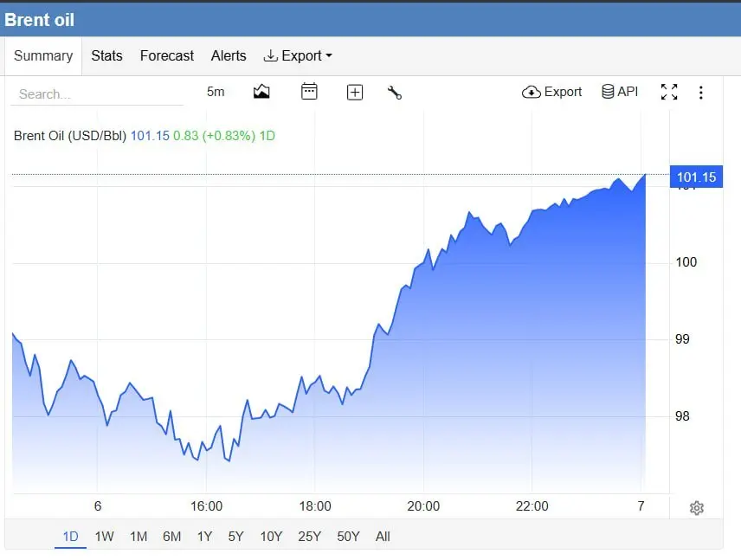
Task: Select the 10Y time range
Action: point(271,537)
